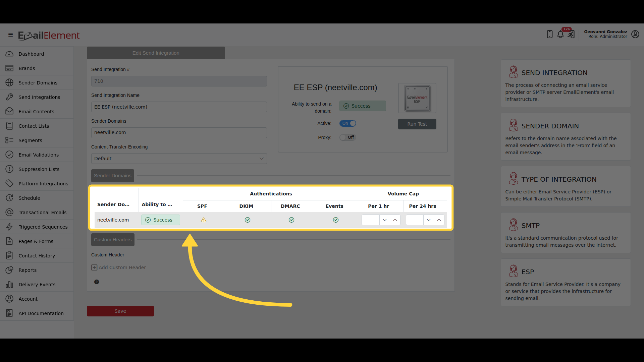644x362 pixels.
Task: Click the Reports pie chart icon
Action: click(x=9, y=270)
